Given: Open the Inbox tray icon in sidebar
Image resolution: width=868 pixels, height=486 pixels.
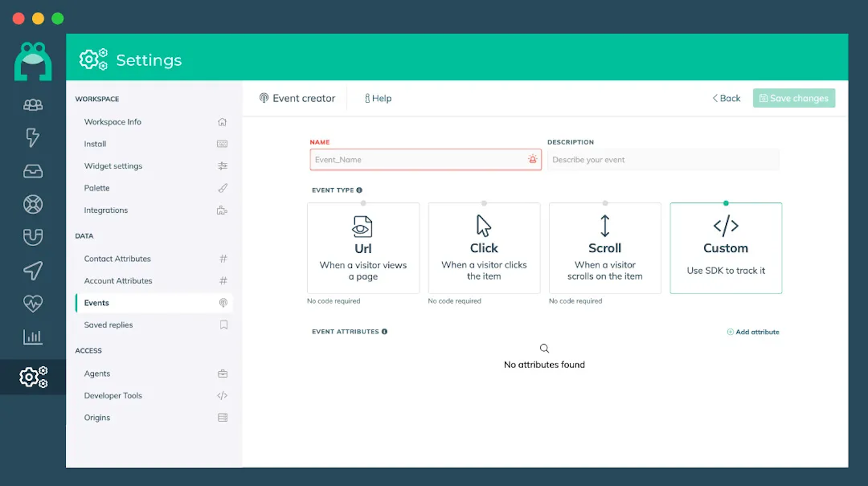Looking at the screenshot, I should click(x=33, y=171).
